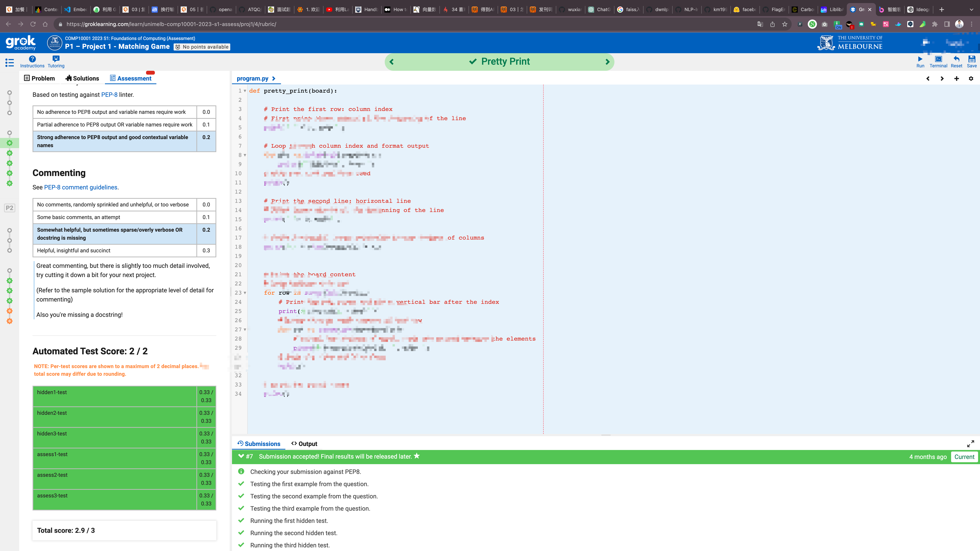Click the 'Commenting' section heading
This screenshot has height=551, width=980.
(x=59, y=173)
